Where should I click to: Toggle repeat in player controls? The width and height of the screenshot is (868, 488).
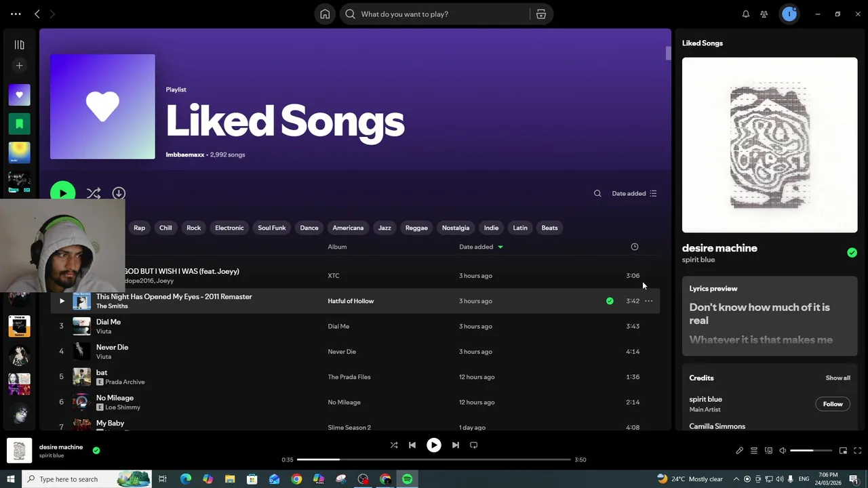pyautogui.click(x=474, y=445)
